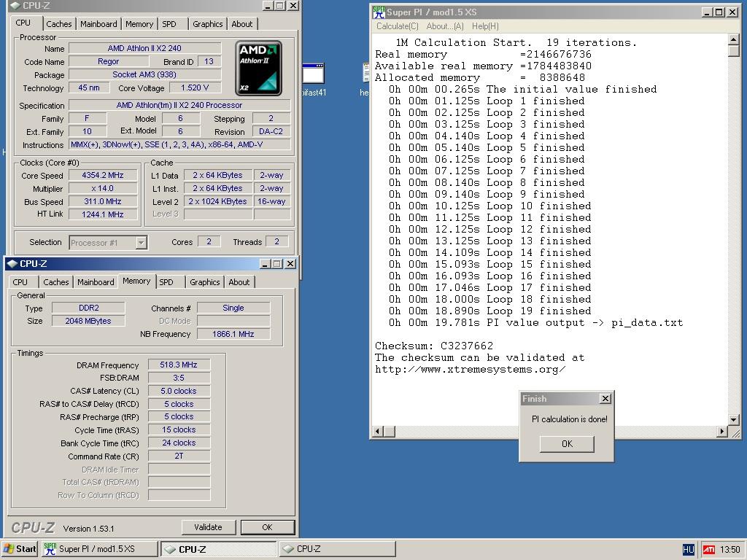Open Mainboard tab in lower CPU-Z
747x560 pixels.
(96, 282)
